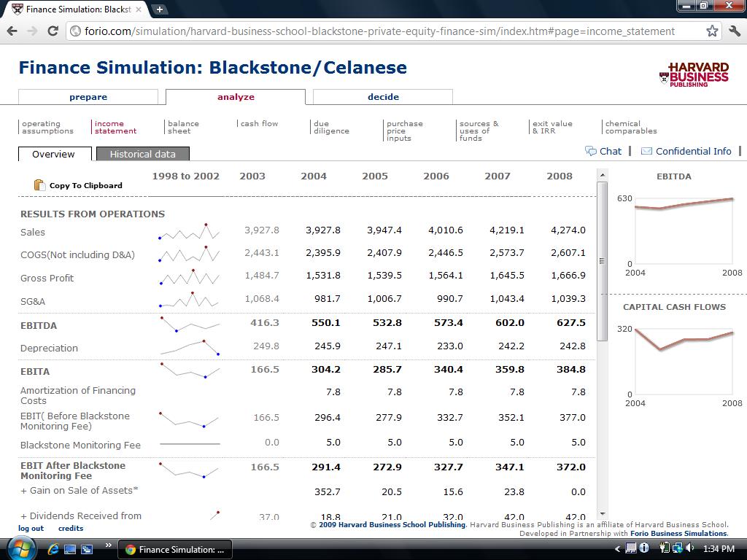Viewport: 747px width, 560px height.
Task: Click the browser Forward arrow
Action: pyautogui.click(x=32, y=31)
